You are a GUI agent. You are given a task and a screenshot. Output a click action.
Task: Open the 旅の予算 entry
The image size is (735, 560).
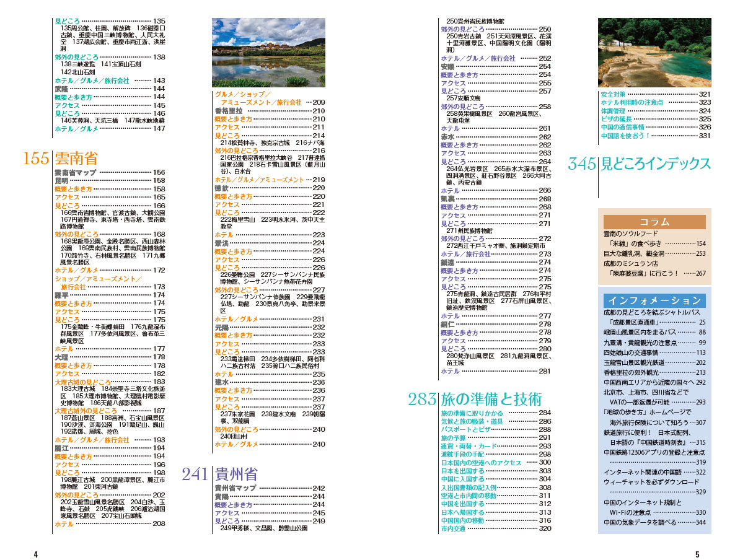pyautogui.click(x=453, y=438)
